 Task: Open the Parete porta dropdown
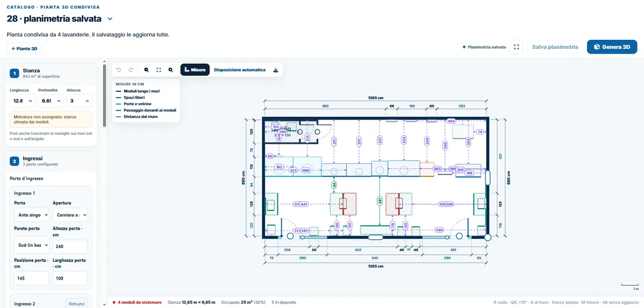pos(32,246)
